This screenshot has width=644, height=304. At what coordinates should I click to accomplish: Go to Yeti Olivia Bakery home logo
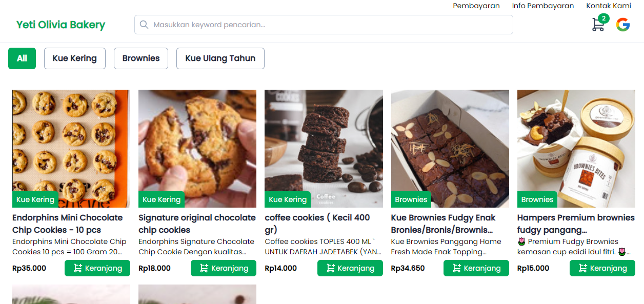click(x=61, y=25)
